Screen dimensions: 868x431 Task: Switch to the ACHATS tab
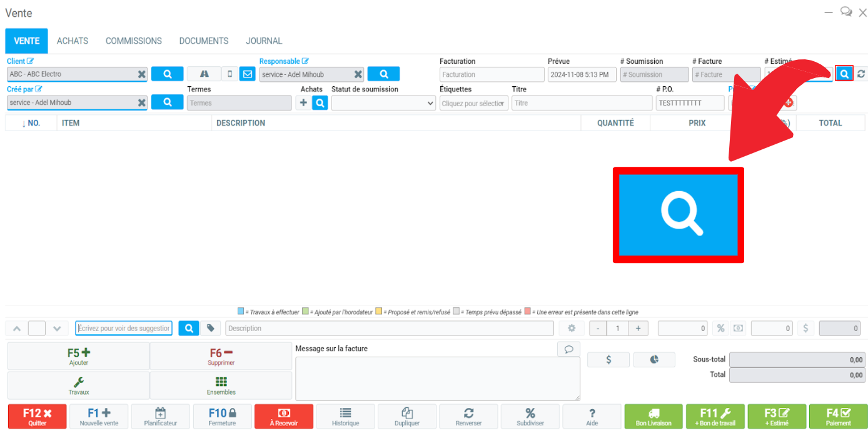click(x=73, y=41)
